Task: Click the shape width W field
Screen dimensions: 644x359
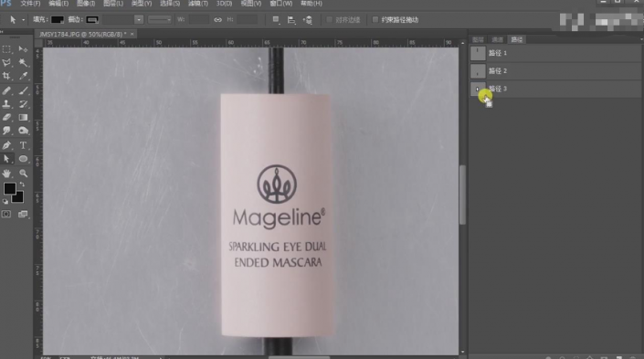Action: tap(199, 20)
